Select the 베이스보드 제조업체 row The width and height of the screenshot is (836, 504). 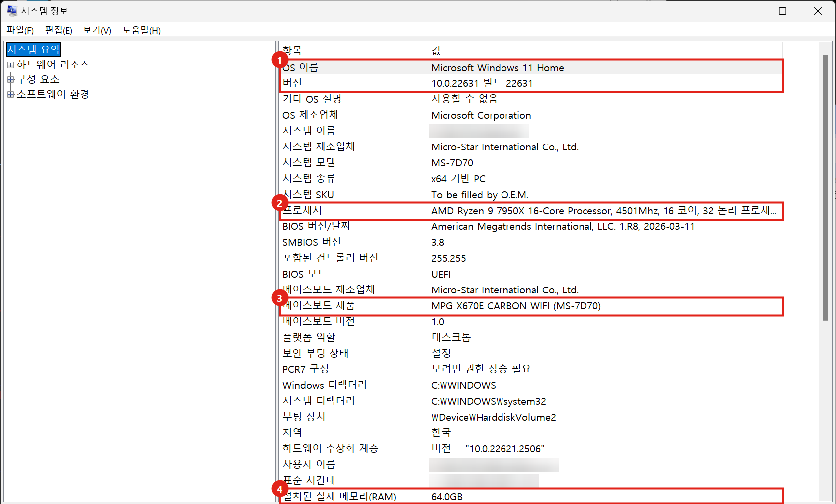pos(531,290)
